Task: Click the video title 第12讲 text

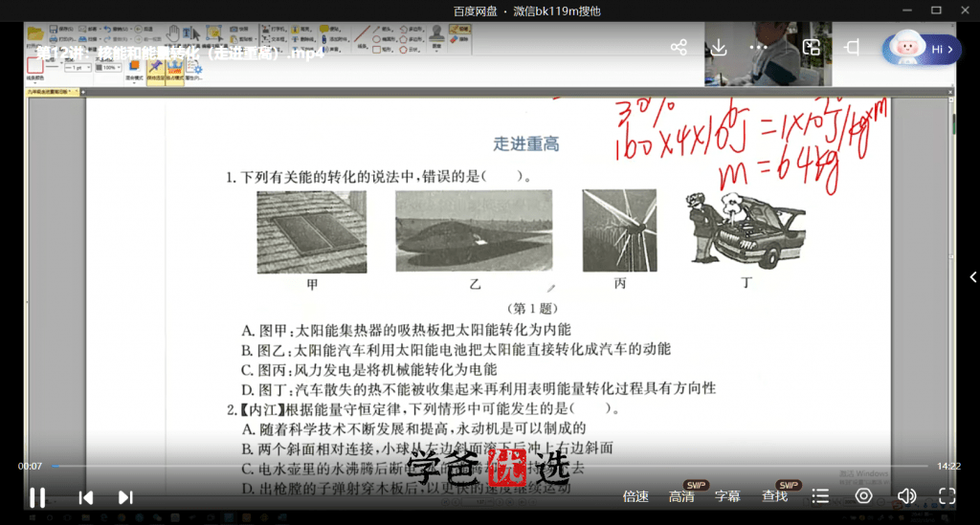Action: click(180, 53)
